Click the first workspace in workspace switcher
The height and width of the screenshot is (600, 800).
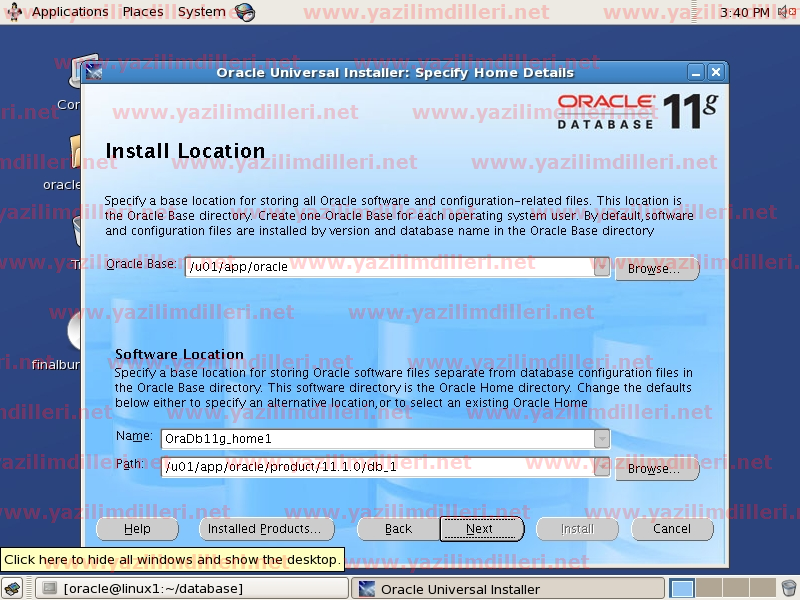click(x=682, y=589)
